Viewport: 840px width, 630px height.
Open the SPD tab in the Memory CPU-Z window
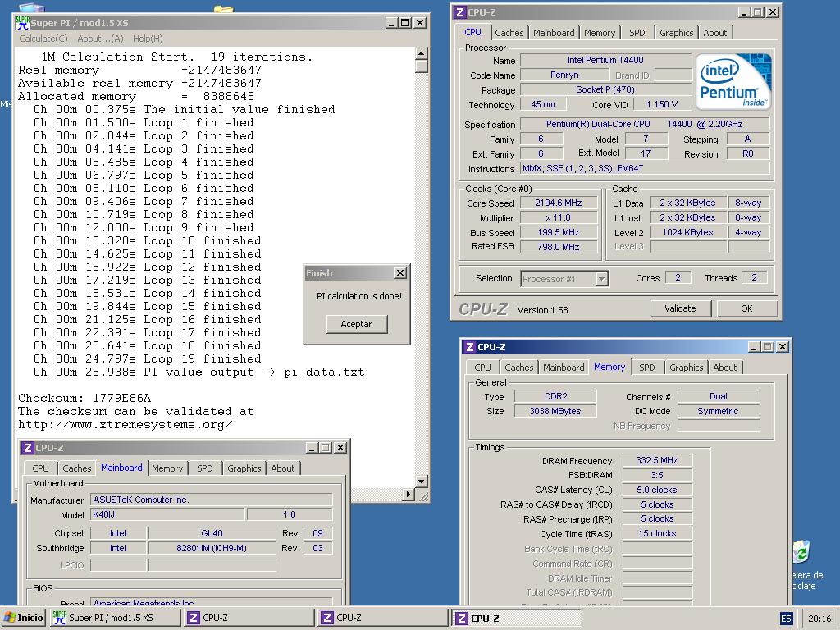[x=646, y=367]
